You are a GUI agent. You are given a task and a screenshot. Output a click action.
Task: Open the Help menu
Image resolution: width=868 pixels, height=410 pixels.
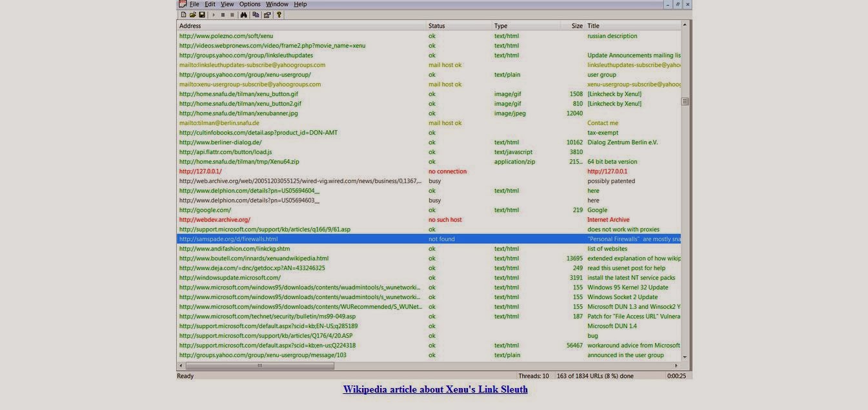point(300,4)
